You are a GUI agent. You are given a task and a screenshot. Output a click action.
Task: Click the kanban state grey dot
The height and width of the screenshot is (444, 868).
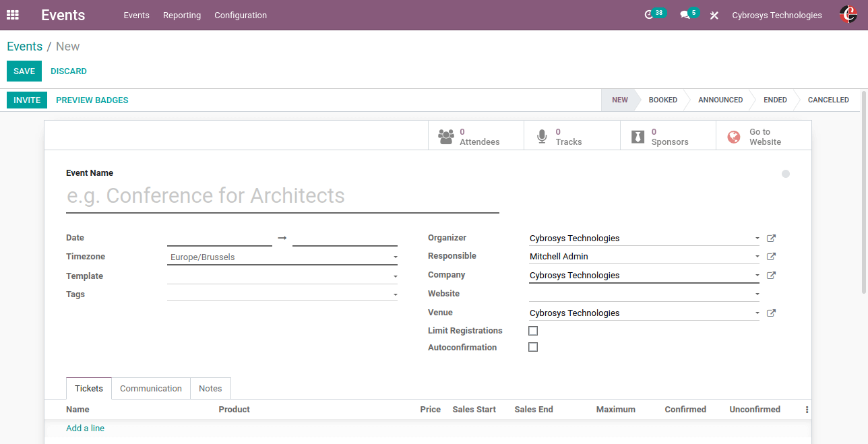pos(786,174)
